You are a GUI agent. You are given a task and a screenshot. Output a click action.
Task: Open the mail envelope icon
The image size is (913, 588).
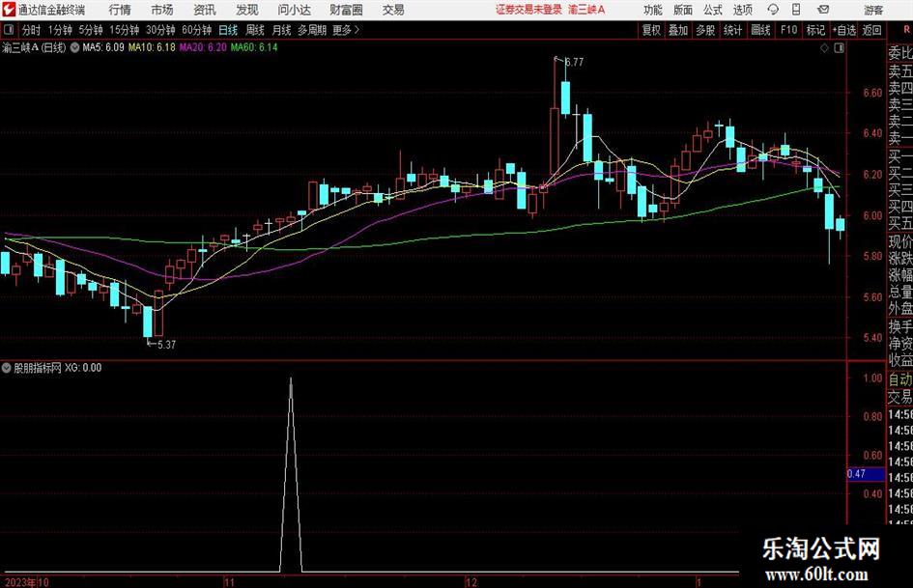823,10
